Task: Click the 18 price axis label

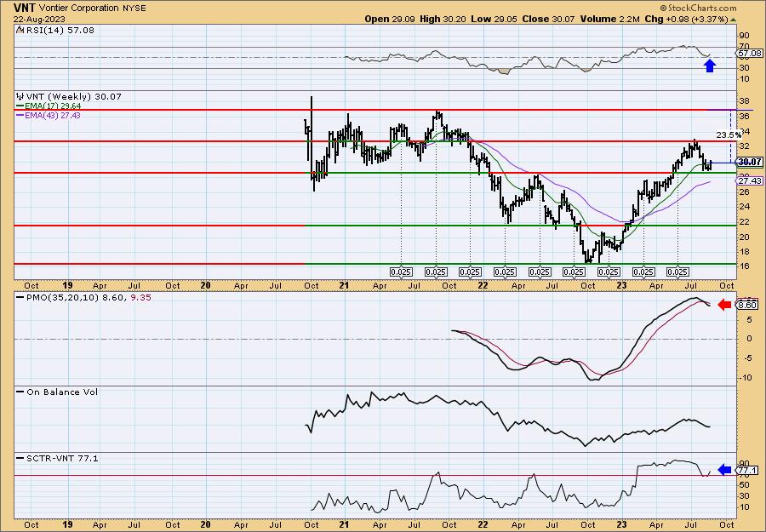Action: pos(745,252)
